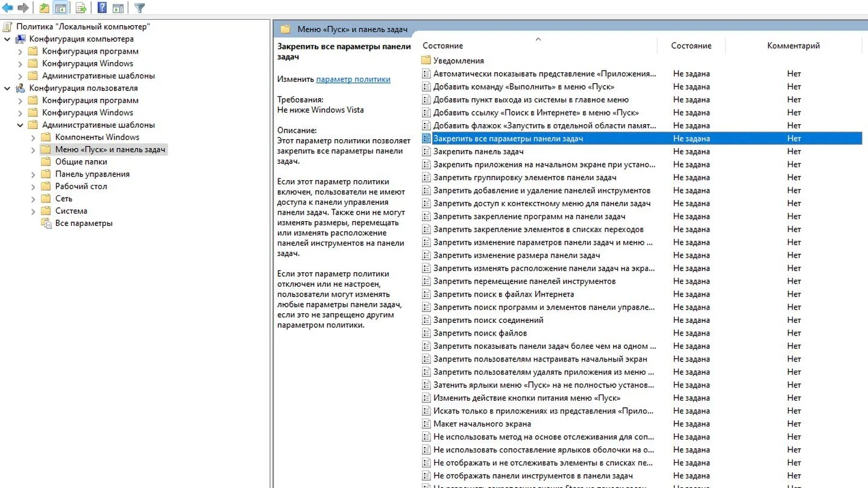868x488 pixels.
Task: Click the gray Forward arrow in toolbar
Action: pos(23,8)
